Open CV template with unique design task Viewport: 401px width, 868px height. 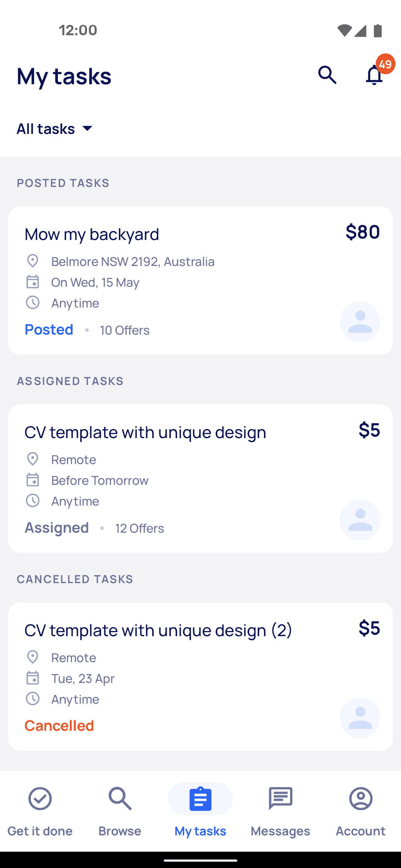[x=200, y=479]
